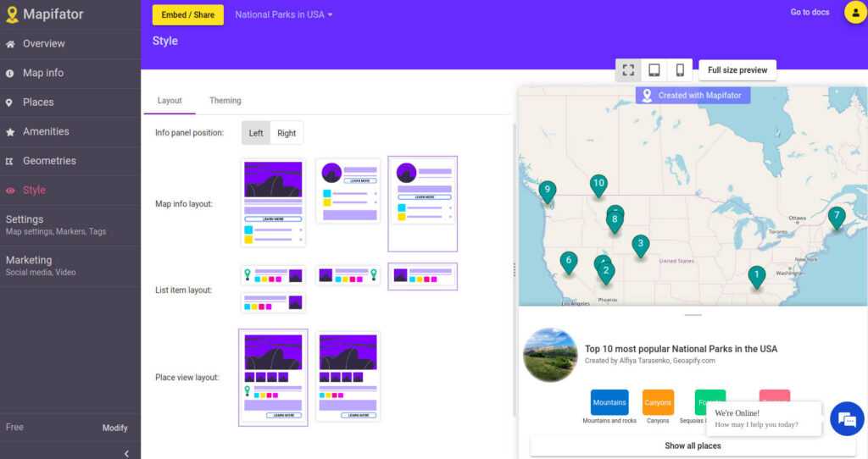Click the Map info circle icon

tap(9, 73)
